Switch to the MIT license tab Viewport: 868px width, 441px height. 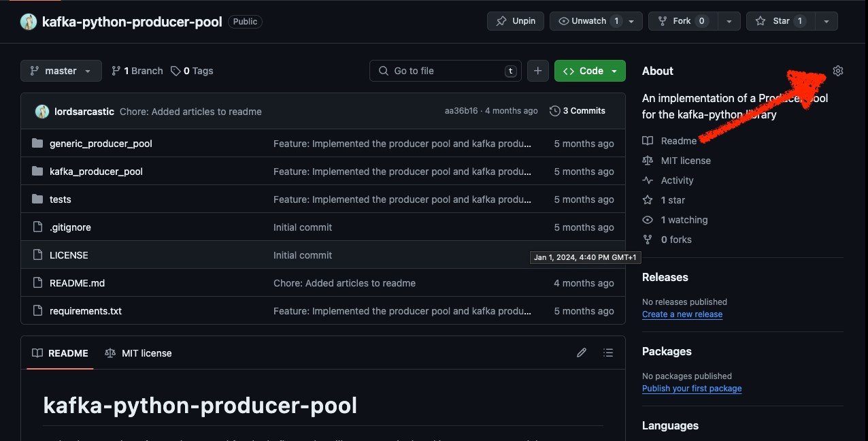pos(138,353)
